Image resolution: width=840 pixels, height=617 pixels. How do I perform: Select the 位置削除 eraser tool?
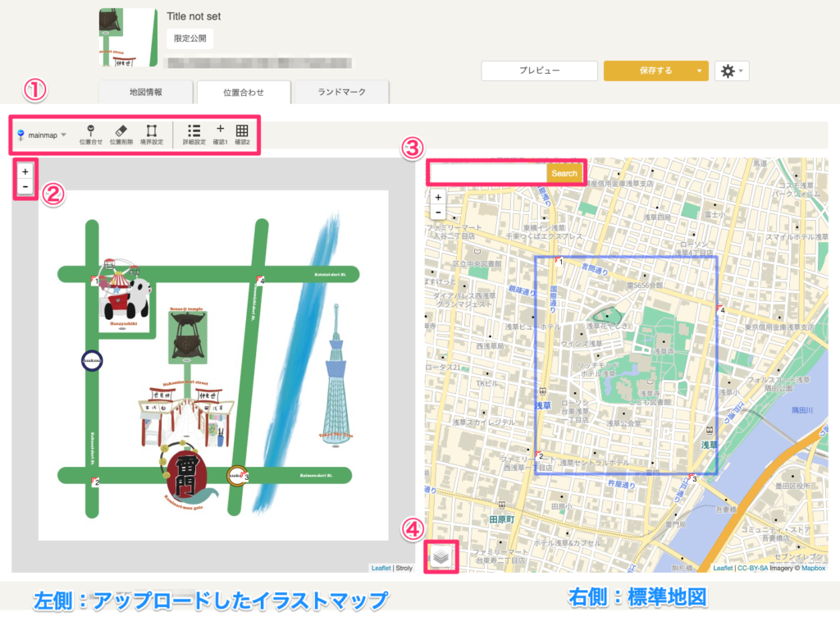point(121,134)
